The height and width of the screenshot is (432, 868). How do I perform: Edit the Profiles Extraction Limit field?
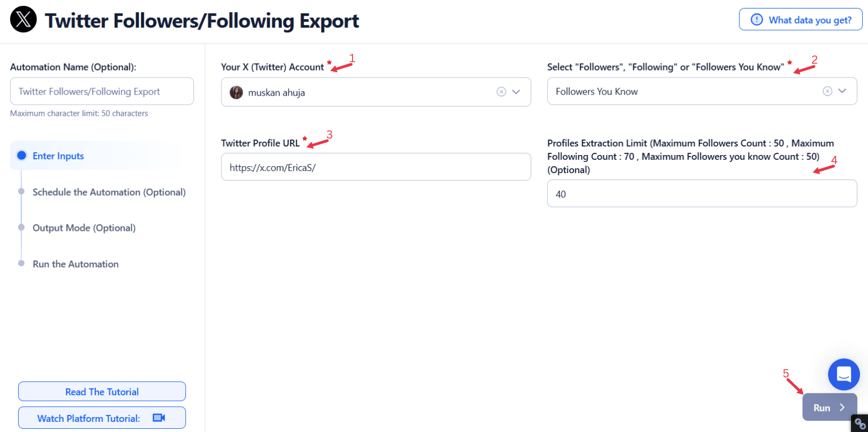point(702,194)
